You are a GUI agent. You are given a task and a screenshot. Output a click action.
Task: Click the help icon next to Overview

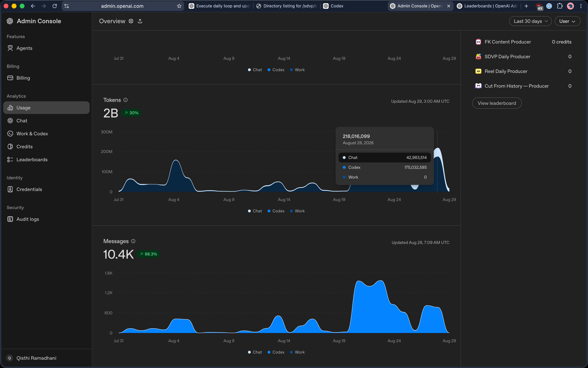coord(131,21)
